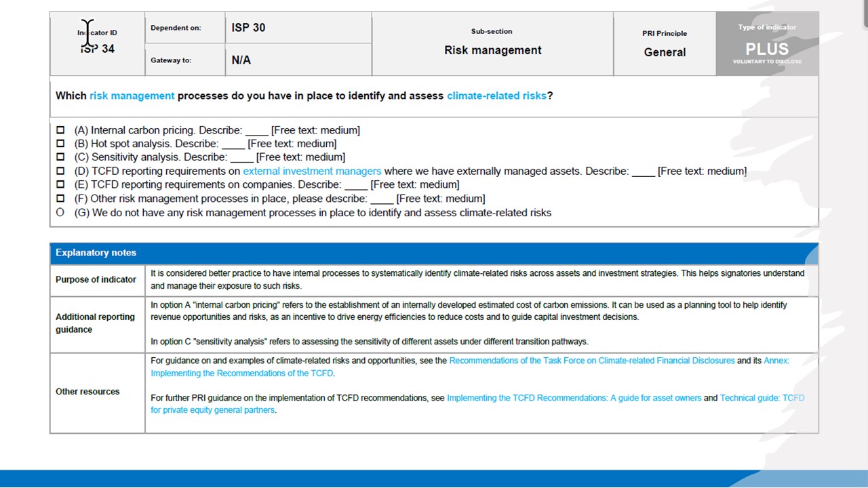Check option (A) Internal carbon pricing
868x488 pixels.
(x=60, y=129)
